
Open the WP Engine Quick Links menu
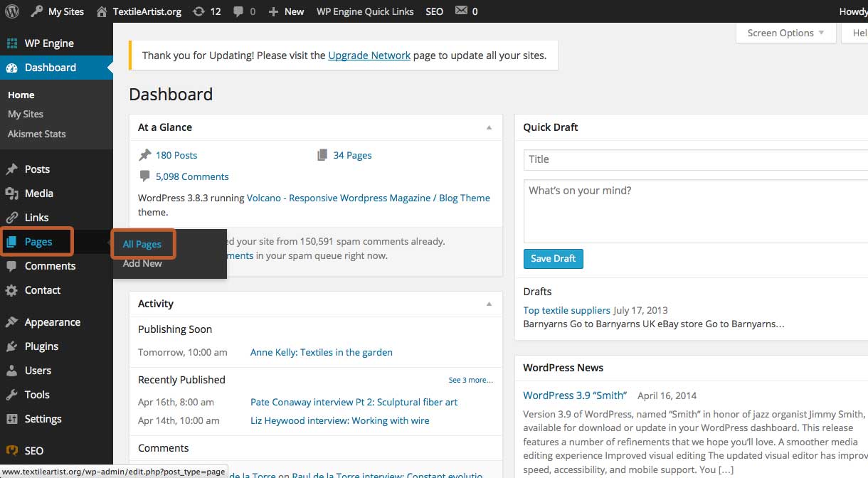tap(365, 11)
